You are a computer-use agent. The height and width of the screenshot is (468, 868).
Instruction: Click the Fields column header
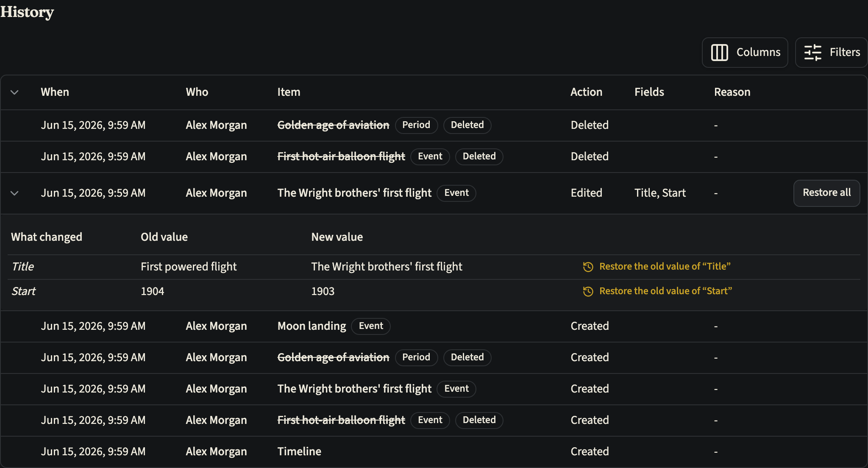pos(649,92)
